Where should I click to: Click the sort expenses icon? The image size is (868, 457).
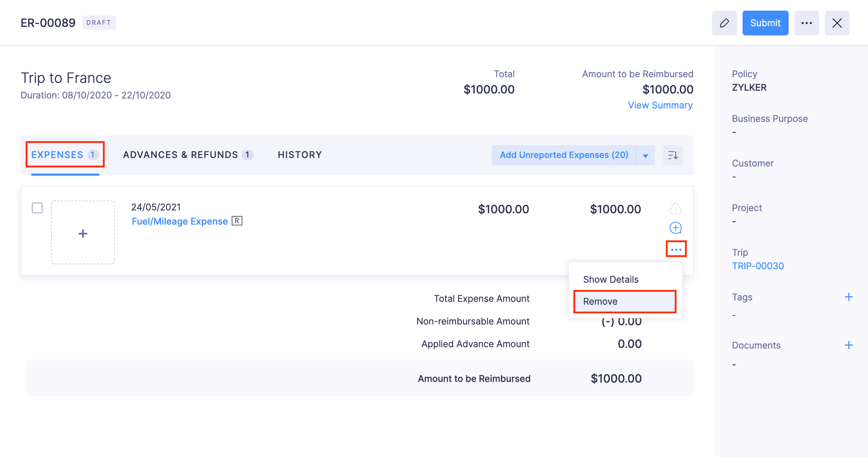pyautogui.click(x=672, y=155)
